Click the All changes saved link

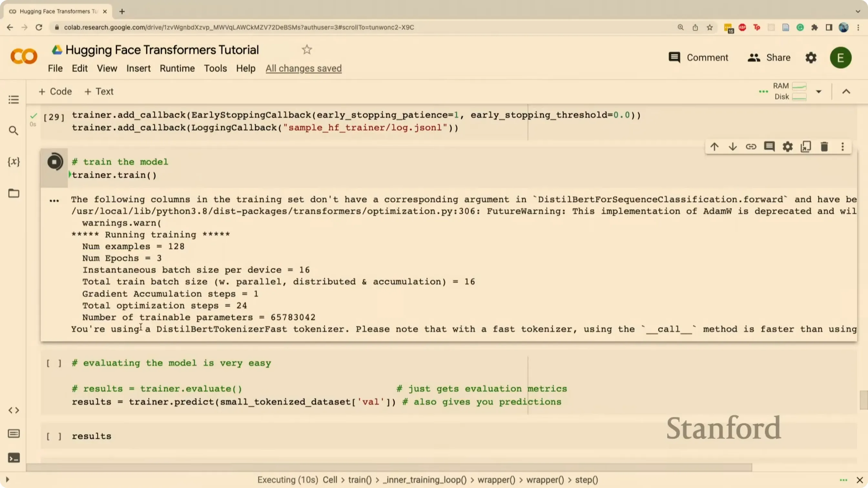click(x=304, y=68)
